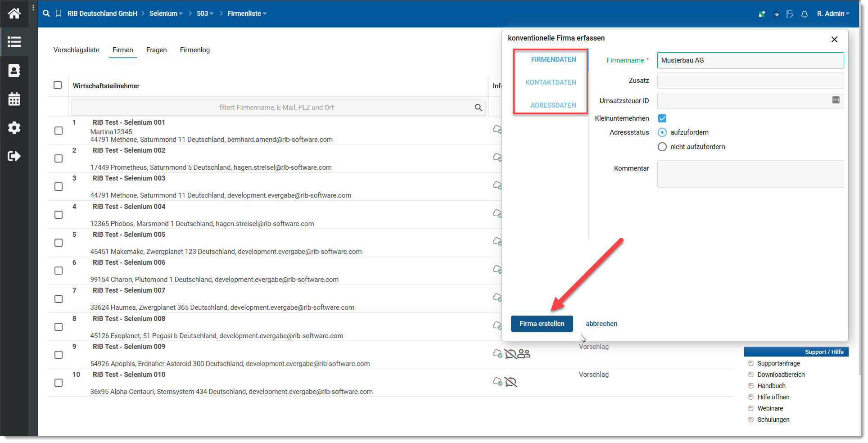The height and width of the screenshot is (443, 868).
Task: Click the people group icon for Selenium 009
Action: pyautogui.click(x=524, y=354)
